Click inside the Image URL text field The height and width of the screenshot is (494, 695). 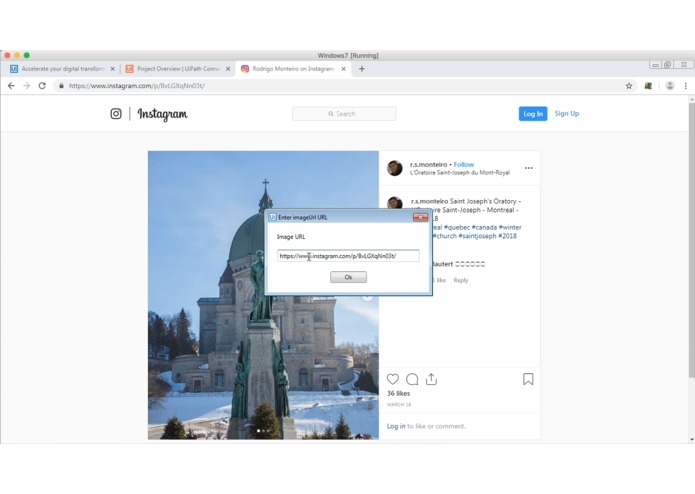click(348, 256)
